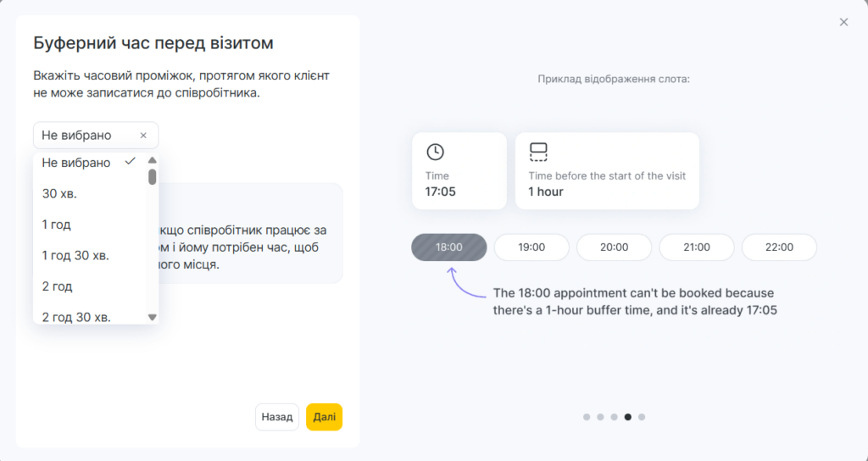Screen dimensions: 868x461
Task: Click the disabled 18:00 time slot
Action: 449,247
